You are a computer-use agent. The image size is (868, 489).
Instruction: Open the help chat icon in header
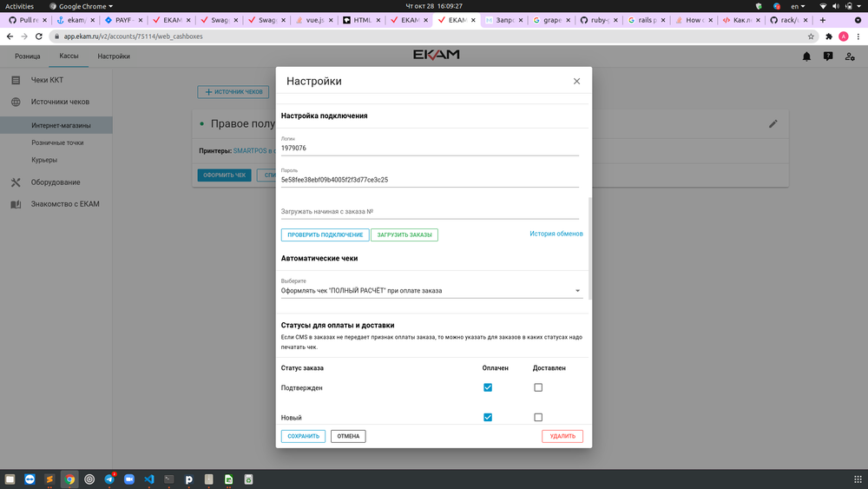(x=828, y=56)
